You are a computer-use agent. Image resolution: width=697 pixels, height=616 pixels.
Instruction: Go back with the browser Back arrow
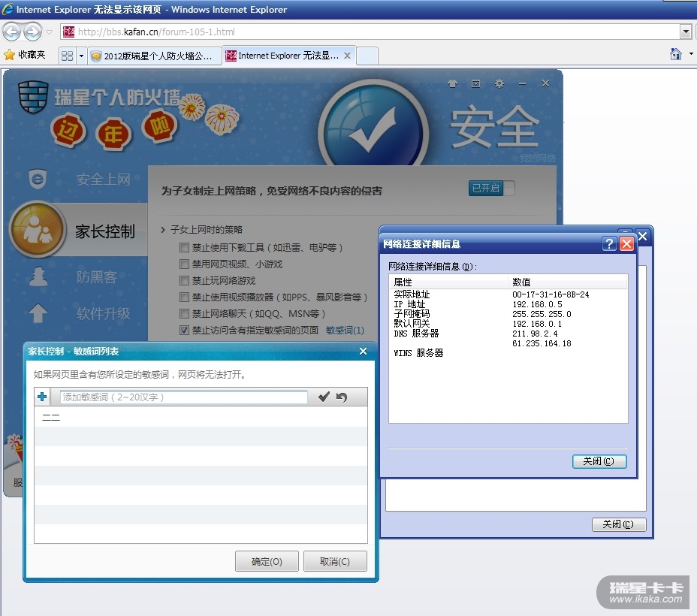pyautogui.click(x=11, y=32)
